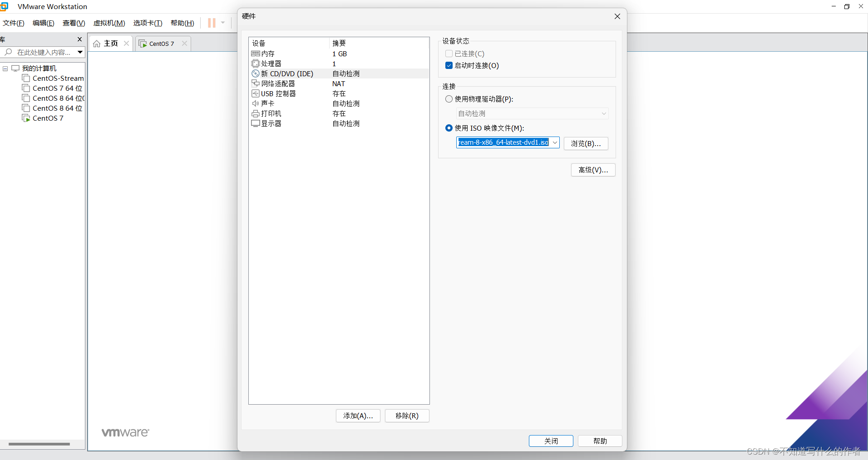
Task: Open the 查看 menu
Action: [x=74, y=23]
